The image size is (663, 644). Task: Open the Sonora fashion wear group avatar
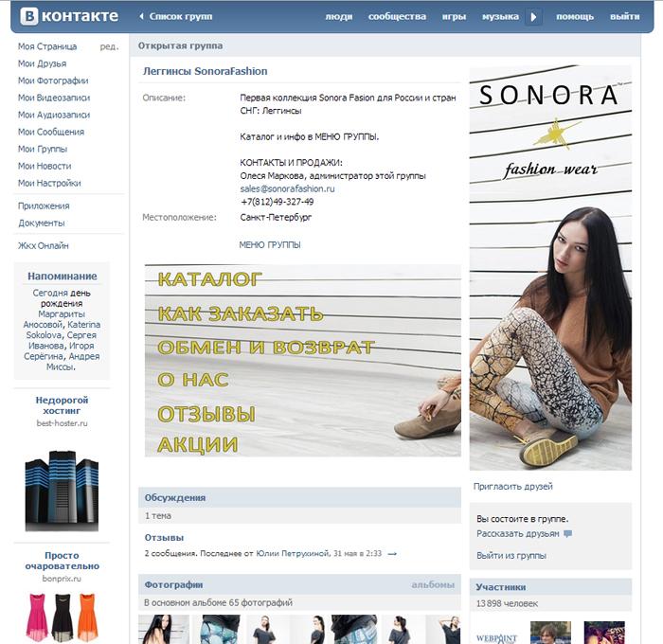click(x=550, y=267)
